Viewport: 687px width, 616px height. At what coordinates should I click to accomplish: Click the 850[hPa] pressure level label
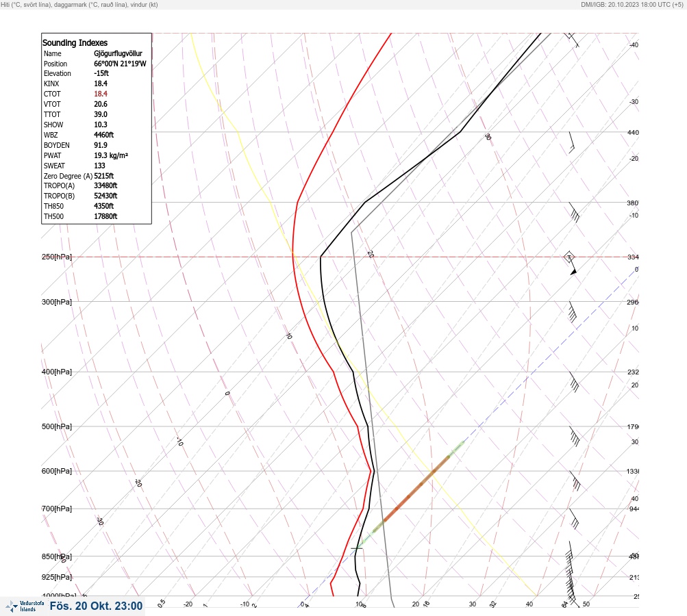click(x=57, y=556)
